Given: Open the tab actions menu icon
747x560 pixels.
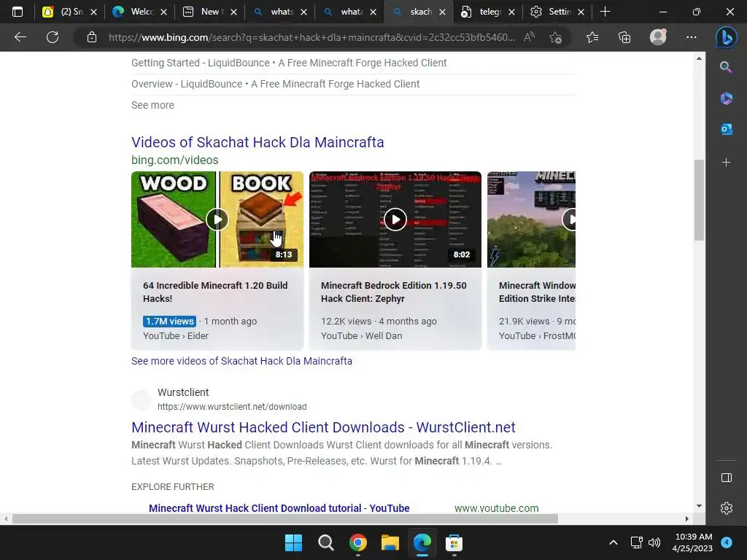Looking at the screenshot, I should pyautogui.click(x=18, y=12).
